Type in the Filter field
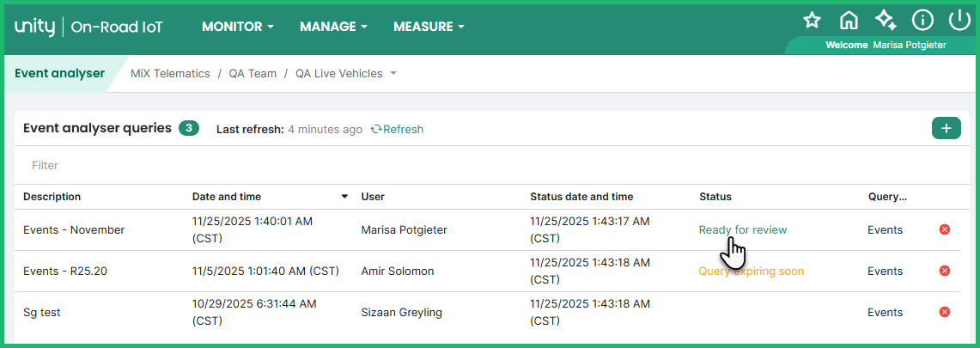The image size is (980, 348). click(x=258, y=165)
